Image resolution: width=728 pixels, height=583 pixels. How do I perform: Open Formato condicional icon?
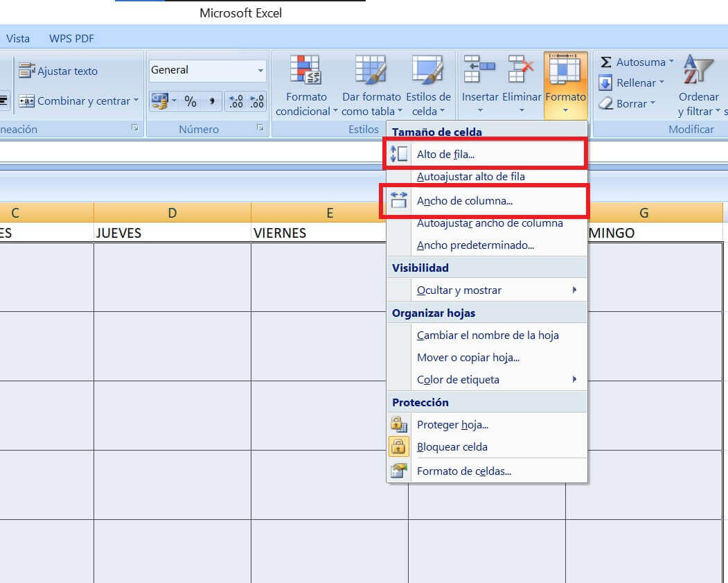pos(305,71)
